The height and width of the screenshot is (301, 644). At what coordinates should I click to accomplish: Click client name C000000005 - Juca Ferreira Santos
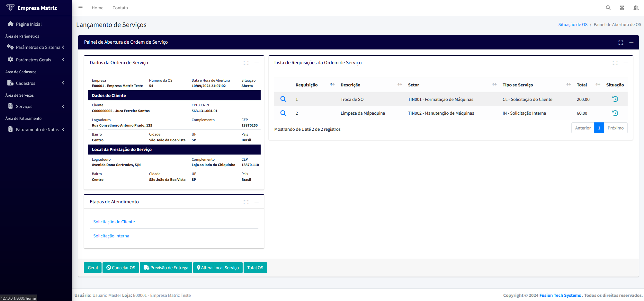click(121, 111)
